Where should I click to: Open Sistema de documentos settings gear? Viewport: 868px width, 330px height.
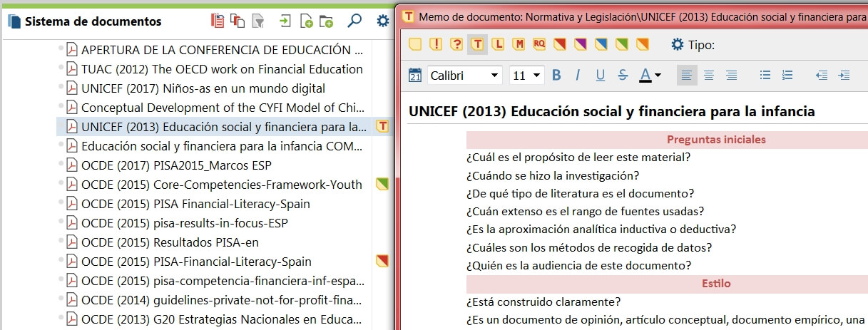(383, 21)
